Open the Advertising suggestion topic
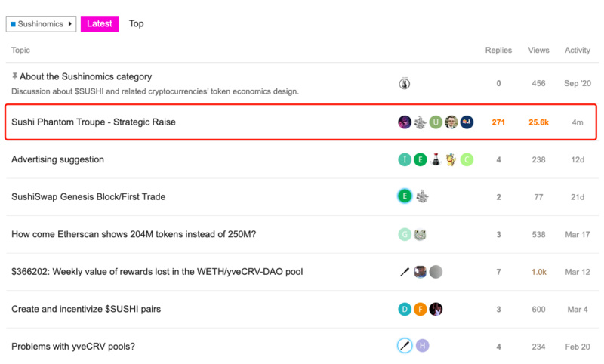604x364 pixels. [x=58, y=159]
